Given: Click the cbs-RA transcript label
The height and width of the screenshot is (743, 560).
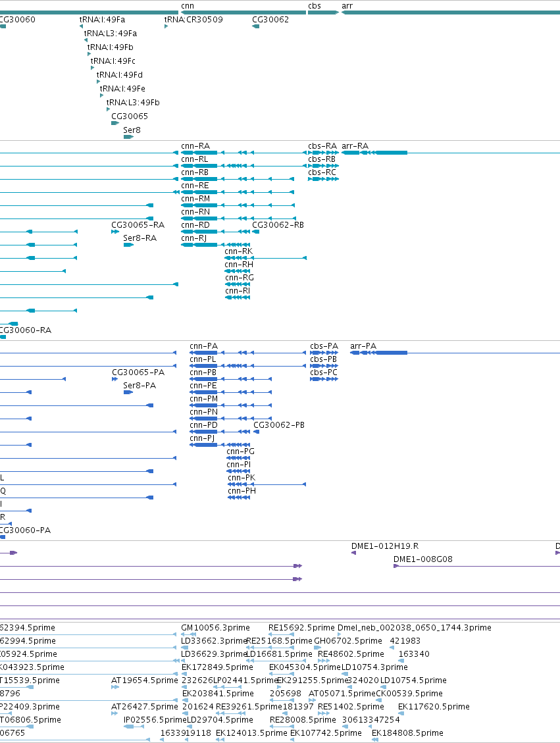Looking at the screenshot, I should [x=322, y=146].
